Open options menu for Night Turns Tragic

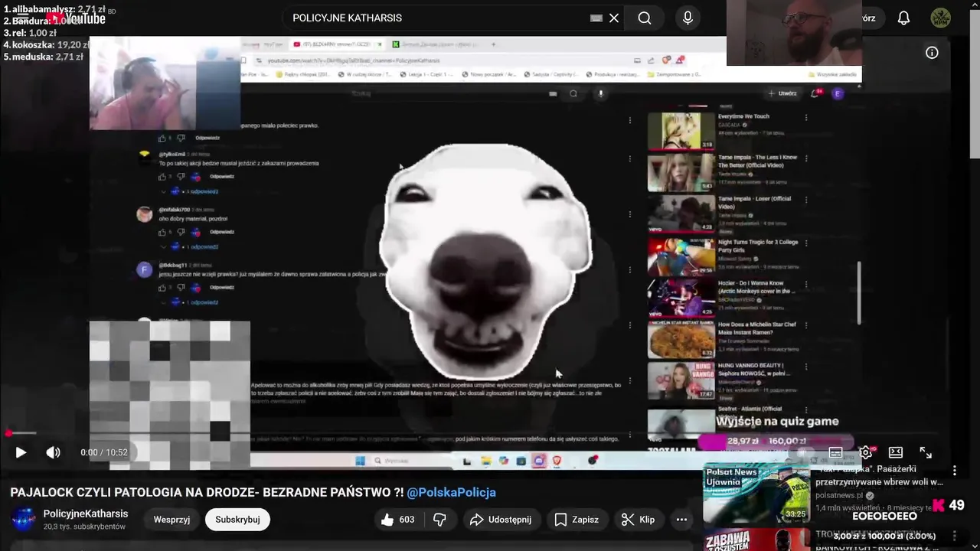point(805,243)
